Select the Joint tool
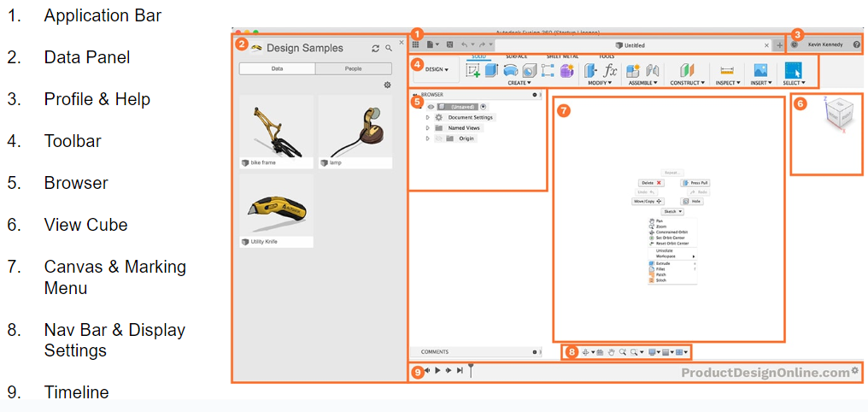The height and width of the screenshot is (412, 868). [x=652, y=70]
